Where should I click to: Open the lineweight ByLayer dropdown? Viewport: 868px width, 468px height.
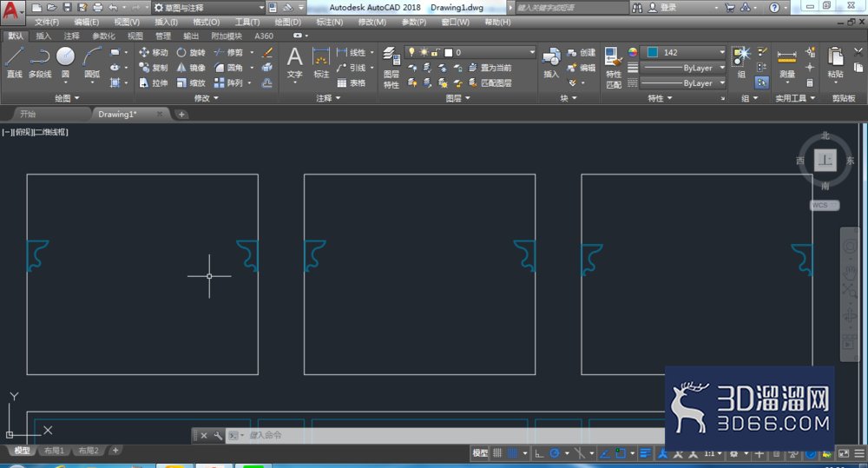[x=684, y=68]
